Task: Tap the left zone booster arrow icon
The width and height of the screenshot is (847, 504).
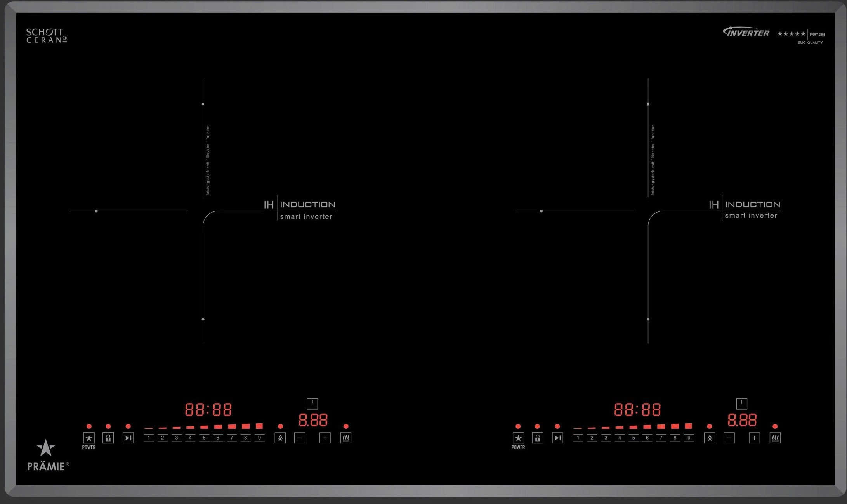Action: (280, 438)
